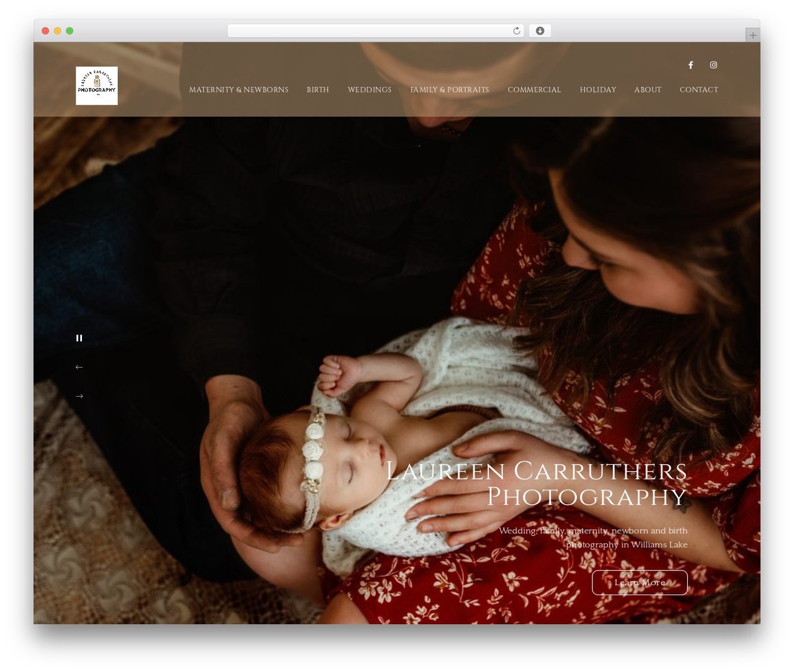This screenshot has width=794, height=672.
Task: Visit the About page
Action: (x=648, y=90)
